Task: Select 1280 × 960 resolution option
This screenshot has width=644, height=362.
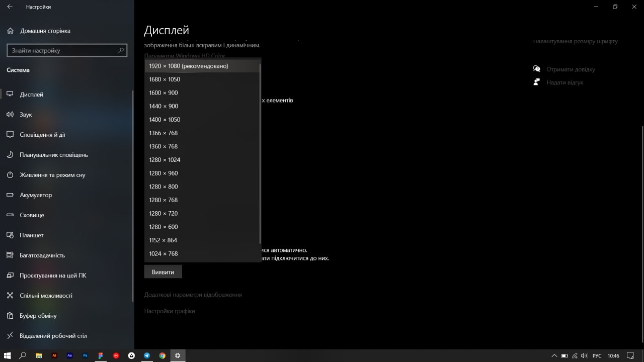Action: pos(202,173)
